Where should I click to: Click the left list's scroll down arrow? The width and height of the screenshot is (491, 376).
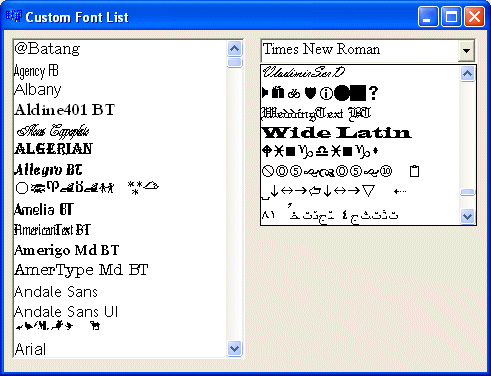[x=235, y=349]
